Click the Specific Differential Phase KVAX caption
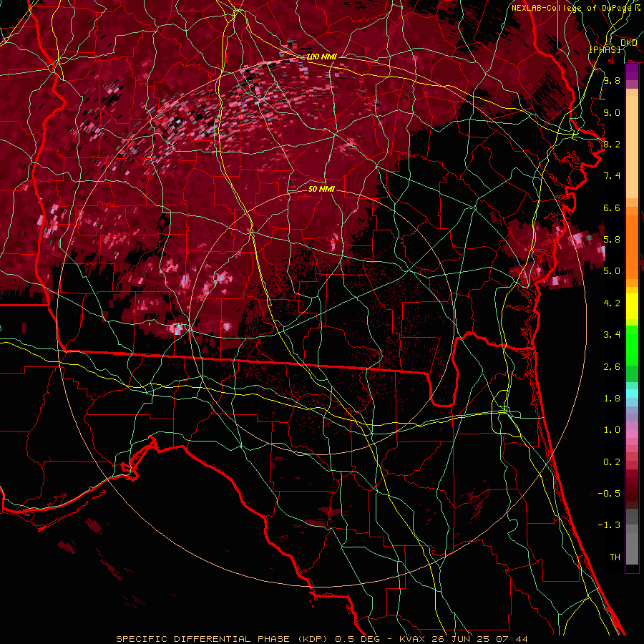The height and width of the screenshot is (644, 644). pyautogui.click(x=322, y=639)
